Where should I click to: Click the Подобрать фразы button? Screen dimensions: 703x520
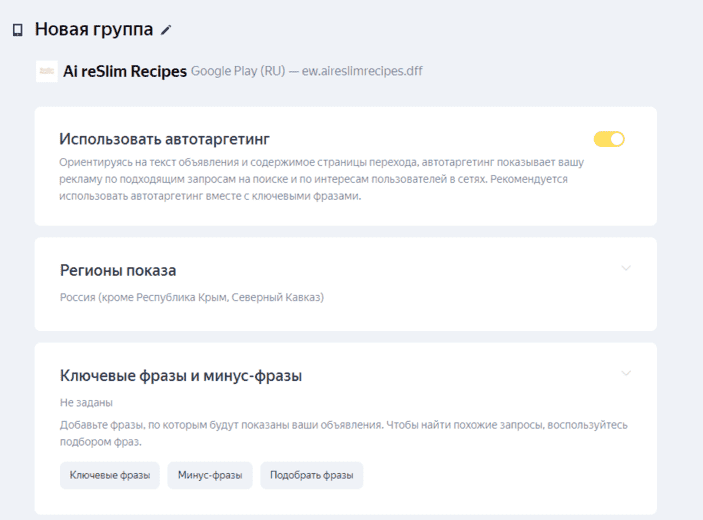point(312,475)
